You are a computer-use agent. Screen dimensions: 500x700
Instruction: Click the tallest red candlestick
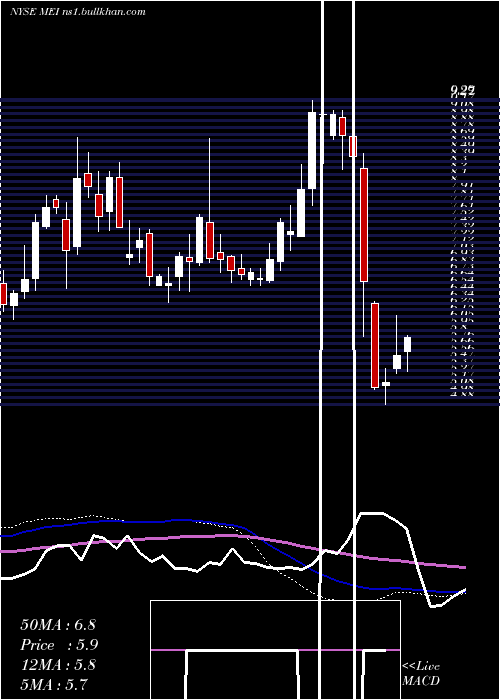click(x=364, y=225)
